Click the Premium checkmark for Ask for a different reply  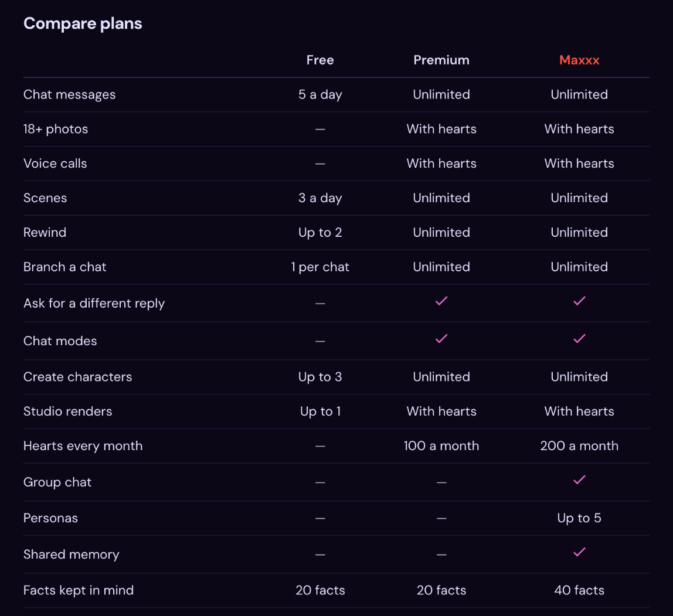point(441,301)
